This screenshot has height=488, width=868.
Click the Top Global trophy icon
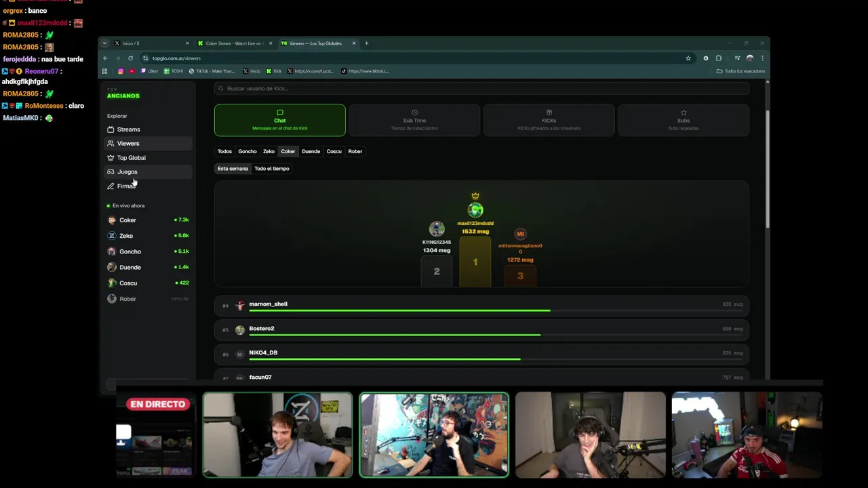[x=111, y=158]
